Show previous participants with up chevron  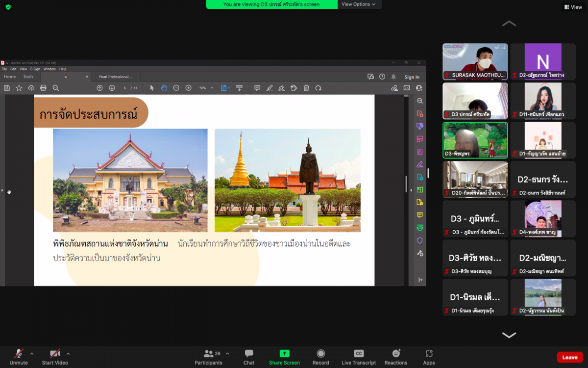pos(509,23)
